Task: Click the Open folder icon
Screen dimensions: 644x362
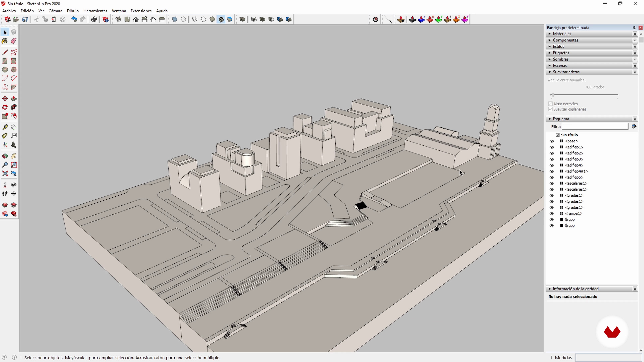Action: 16,19
